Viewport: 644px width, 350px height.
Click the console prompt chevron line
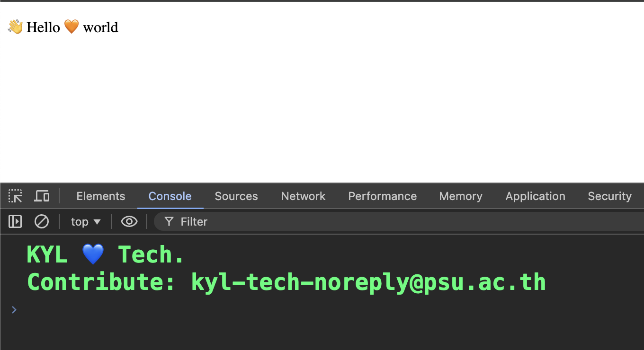point(322,310)
